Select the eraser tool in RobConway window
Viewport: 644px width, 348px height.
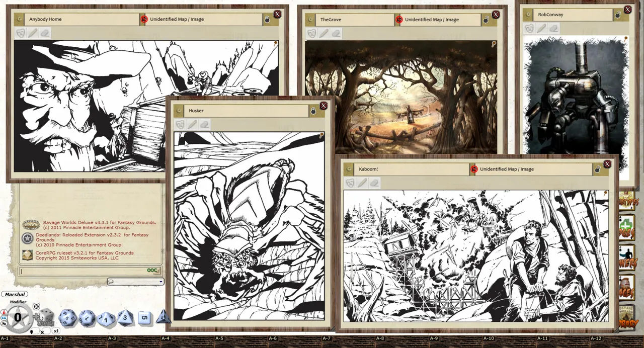553,28
